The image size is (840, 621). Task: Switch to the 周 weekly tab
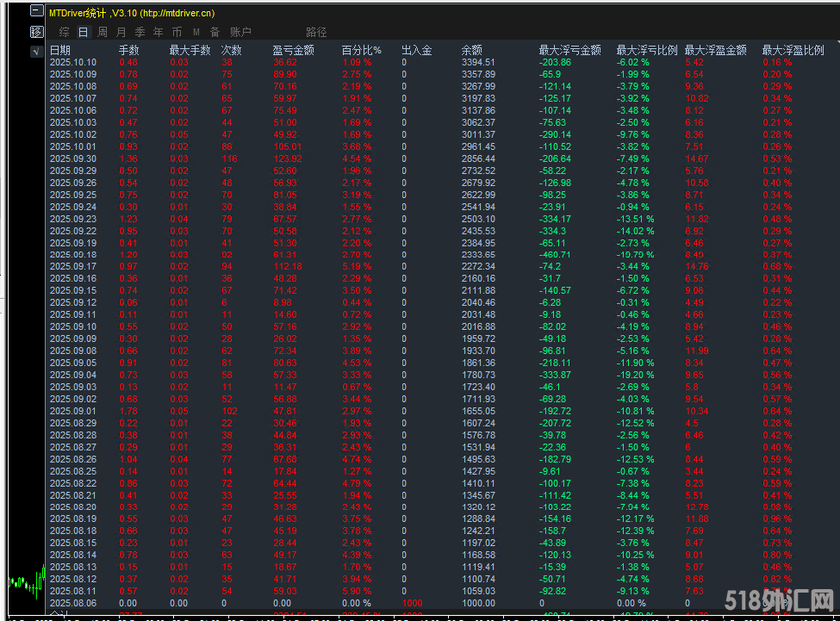(x=101, y=31)
